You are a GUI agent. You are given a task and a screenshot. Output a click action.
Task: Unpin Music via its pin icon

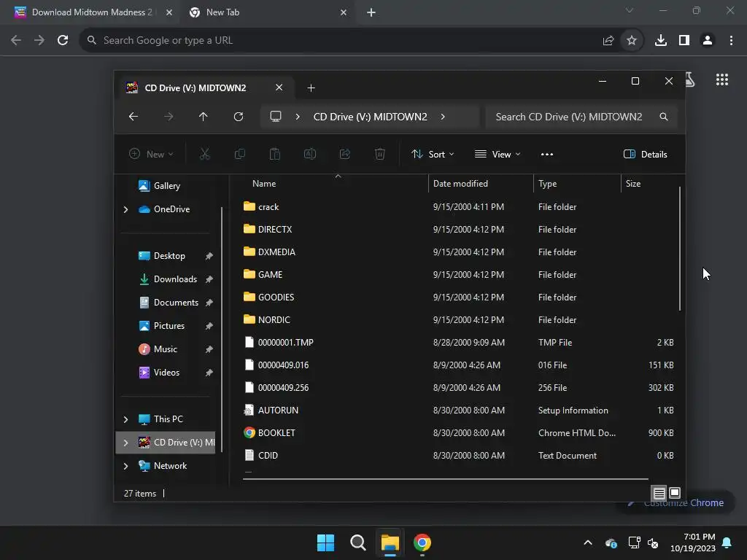coord(209,349)
